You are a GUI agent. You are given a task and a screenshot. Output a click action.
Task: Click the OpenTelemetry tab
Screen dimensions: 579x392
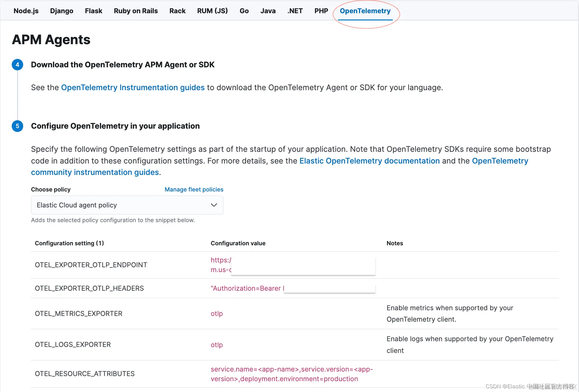(x=365, y=11)
